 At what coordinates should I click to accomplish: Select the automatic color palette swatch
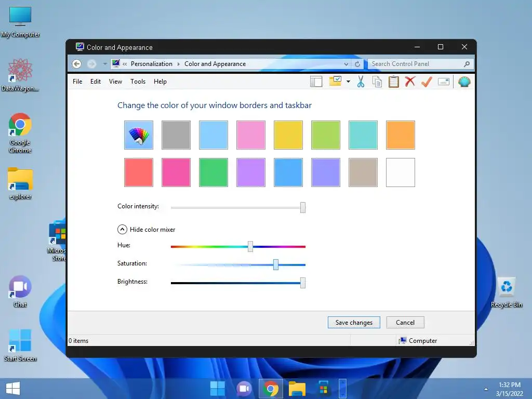138,135
